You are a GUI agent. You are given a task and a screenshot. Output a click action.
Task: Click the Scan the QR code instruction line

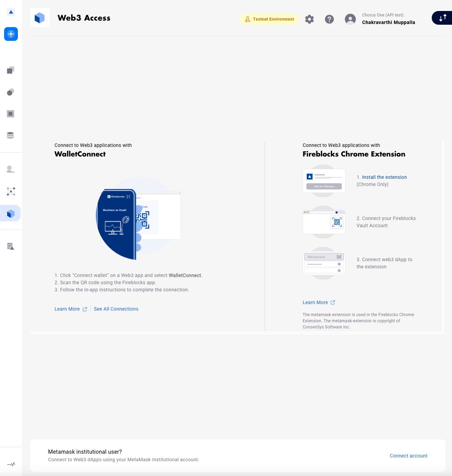pos(105,282)
